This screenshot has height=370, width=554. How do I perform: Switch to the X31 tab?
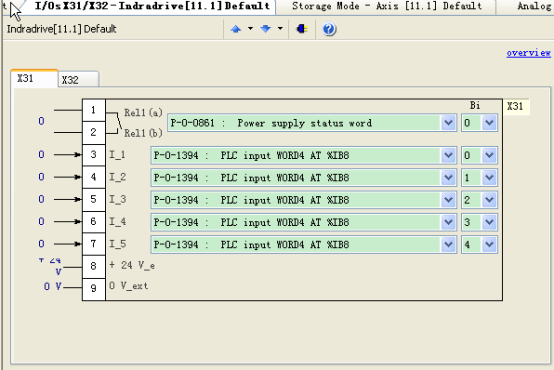point(34,78)
